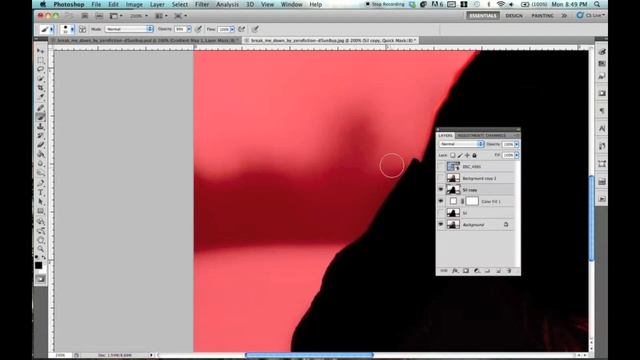This screenshot has width=640, height=360.
Task: Open the Arrange Documents dropdown
Action: 161,16
